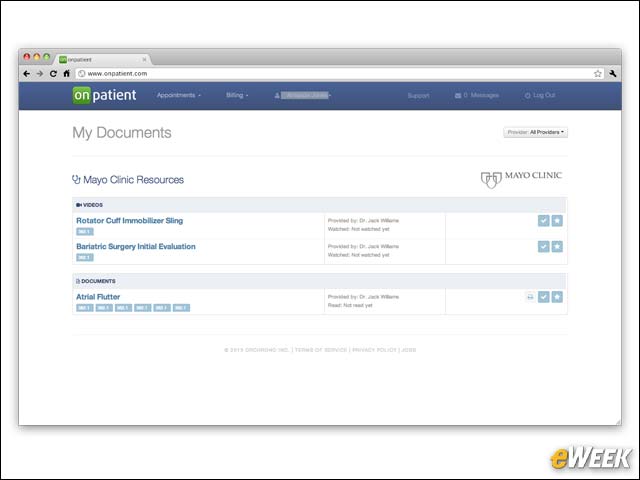Select the onpatient browser tab

[x=102, y=60]
